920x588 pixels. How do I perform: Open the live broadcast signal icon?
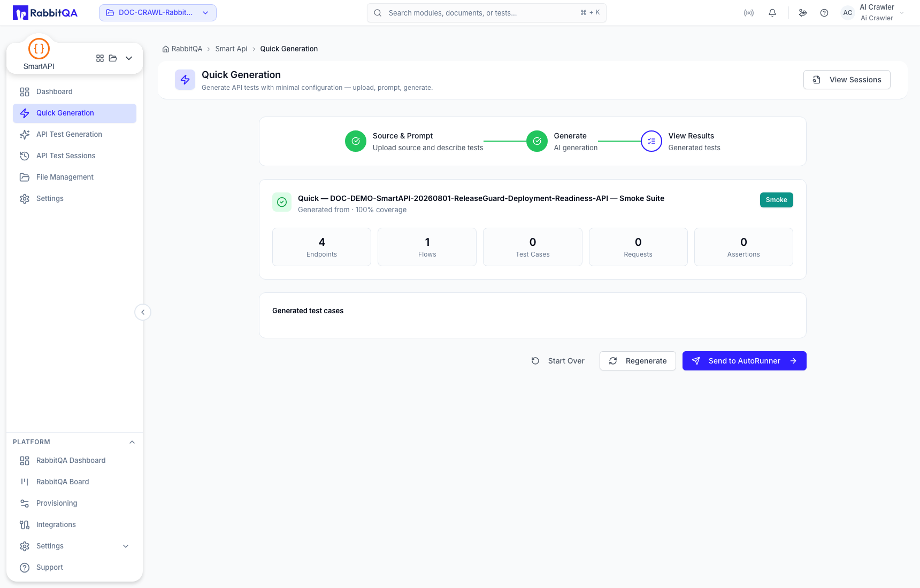[x=749, y=13]
